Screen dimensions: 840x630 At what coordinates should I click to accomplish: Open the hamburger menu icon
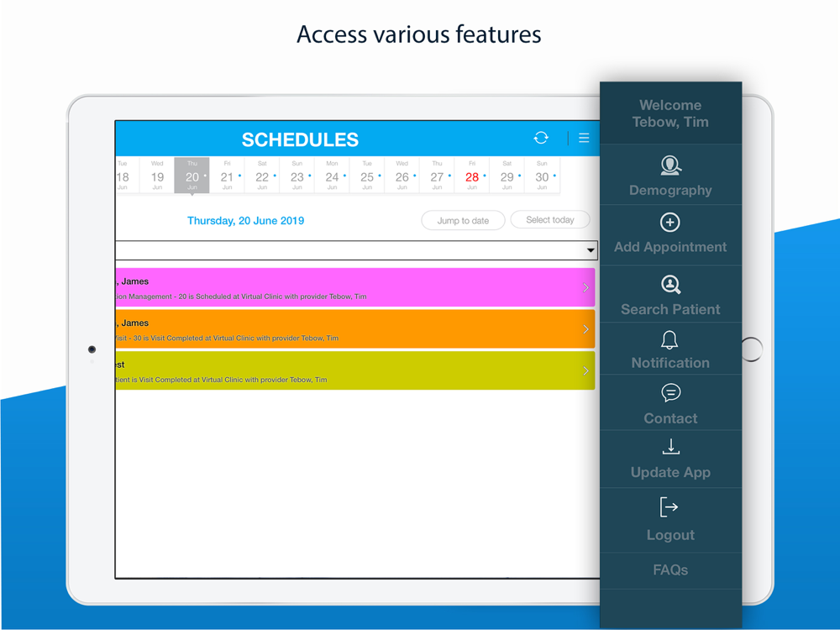(584, 139)
